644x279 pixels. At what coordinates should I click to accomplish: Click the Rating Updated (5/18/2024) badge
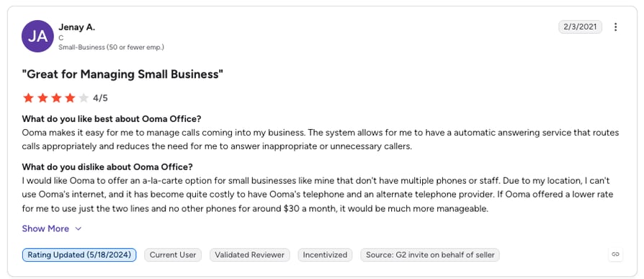79,254
